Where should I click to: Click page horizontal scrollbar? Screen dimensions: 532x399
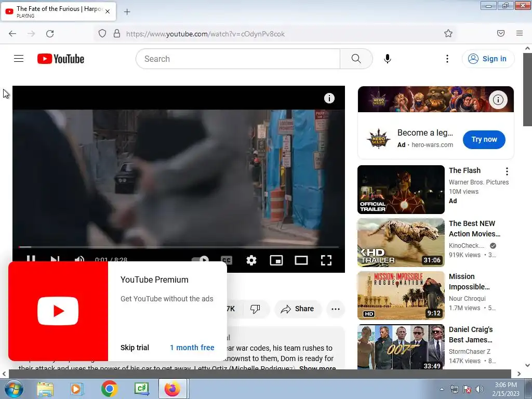pos(260,374)
